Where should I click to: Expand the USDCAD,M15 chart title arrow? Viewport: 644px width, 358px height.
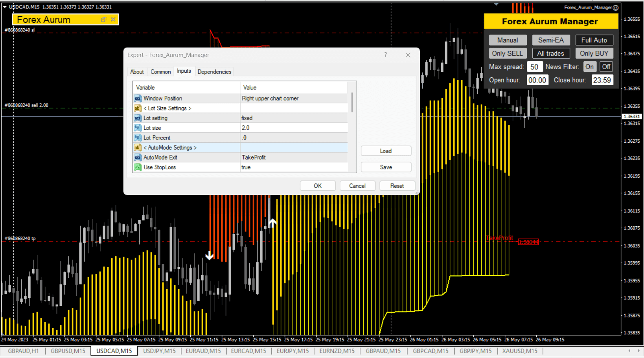pos(5,7)
